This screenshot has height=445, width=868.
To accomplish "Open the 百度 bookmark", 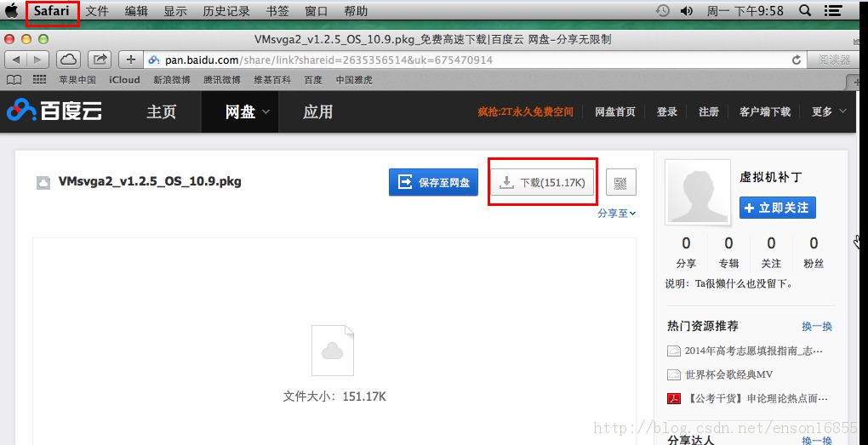I will 313,80.
